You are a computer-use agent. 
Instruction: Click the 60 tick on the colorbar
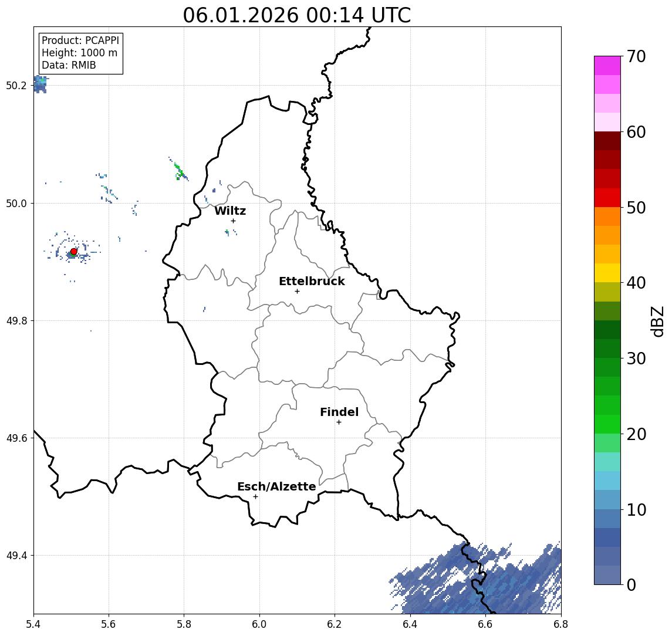636,132
